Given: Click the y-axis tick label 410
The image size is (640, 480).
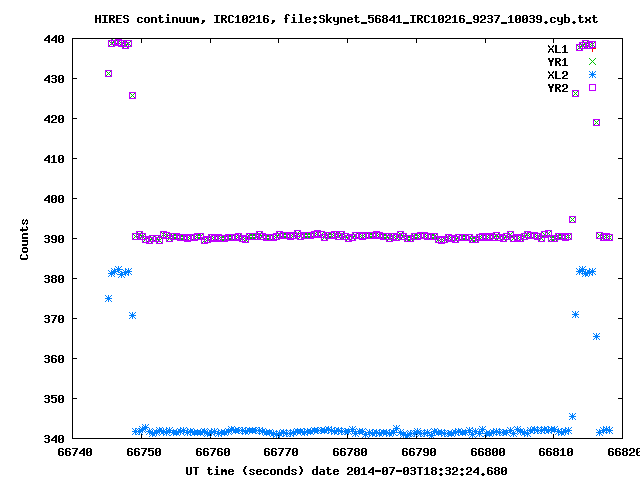Looking at the screenshot, I should [54, 159].
